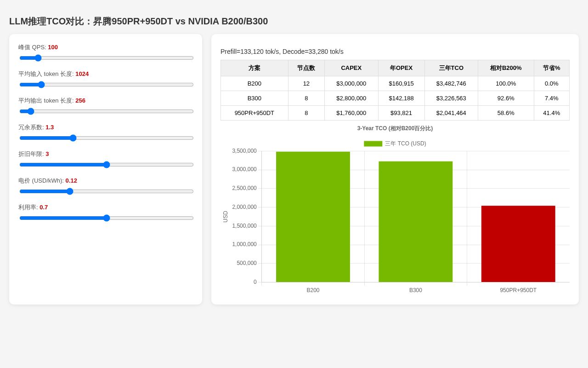Adjust the 利用率 slider

107,218
